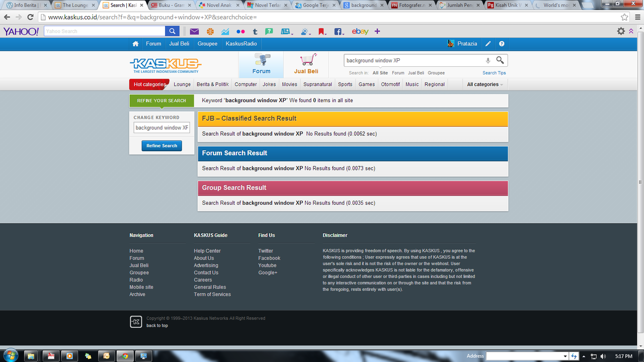Viewport: 644px width, 362px height.
Task: Open the eBay toolbar shortcut
Action: click(360, 31)
